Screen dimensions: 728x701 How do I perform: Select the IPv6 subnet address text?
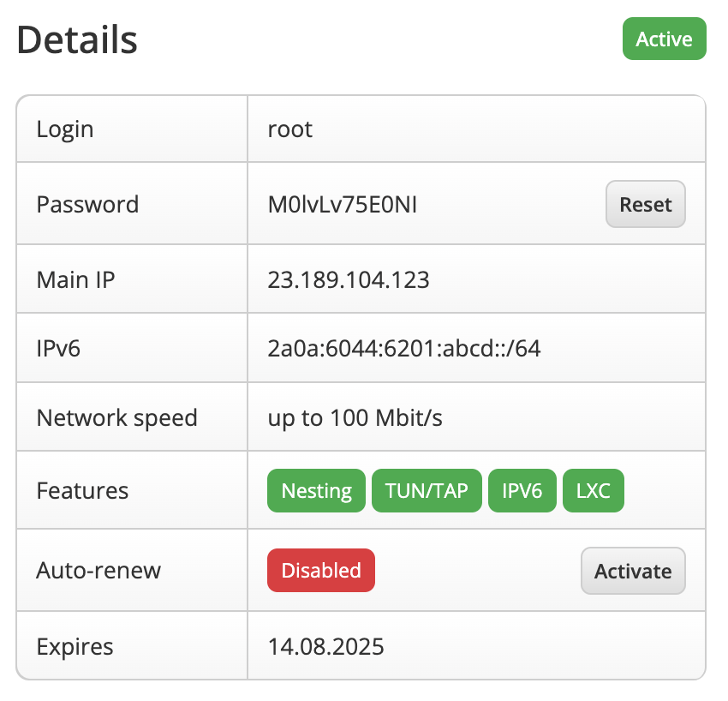404,349
